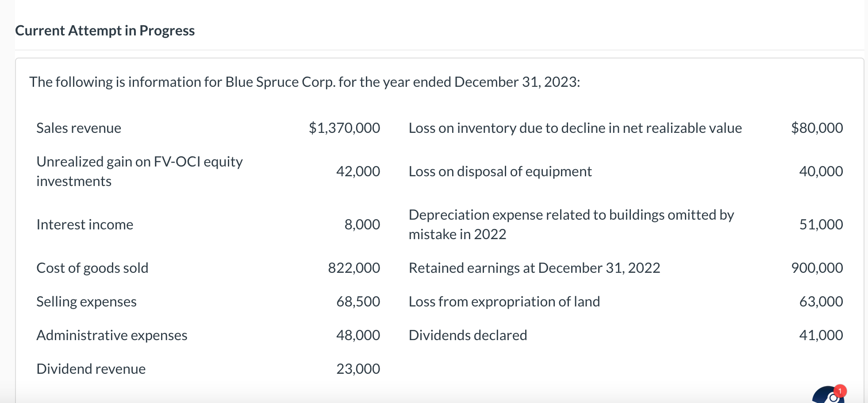Select the Dividends declared line

point(467,335)
